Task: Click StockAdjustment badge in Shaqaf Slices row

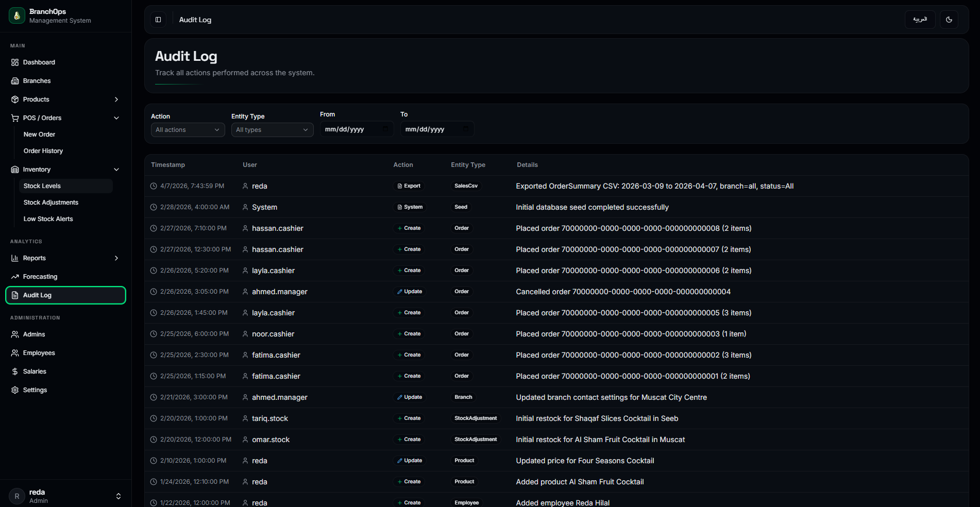Action: pyautogui.click(x=476, y=418)
